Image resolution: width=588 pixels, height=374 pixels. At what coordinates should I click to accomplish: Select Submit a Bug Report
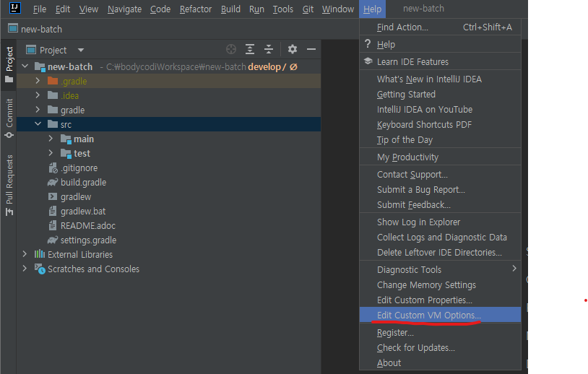(x=440, y=189)
